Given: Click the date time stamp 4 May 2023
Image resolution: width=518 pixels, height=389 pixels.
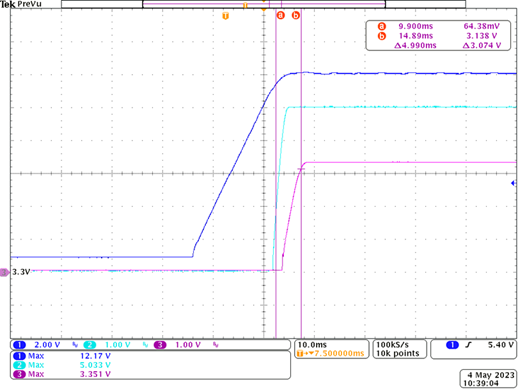Looking at the screenshot, I should (x=490, y=375).
